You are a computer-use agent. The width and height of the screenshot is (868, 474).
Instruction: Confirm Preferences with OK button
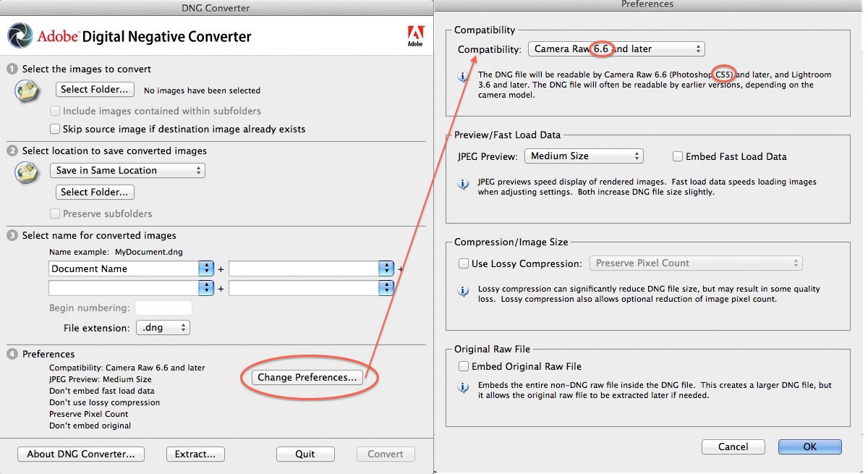[x=810, y=447]
